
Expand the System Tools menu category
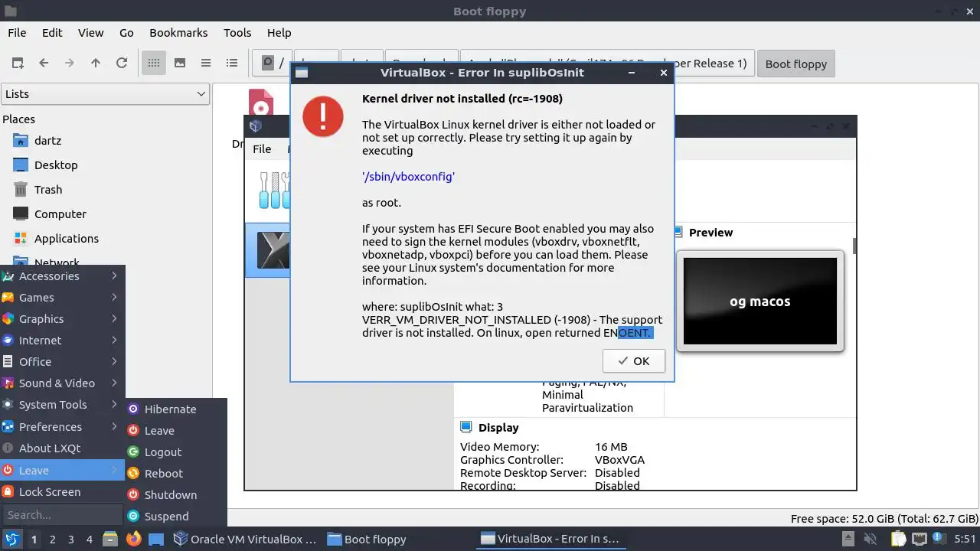[x=62, y=405]
